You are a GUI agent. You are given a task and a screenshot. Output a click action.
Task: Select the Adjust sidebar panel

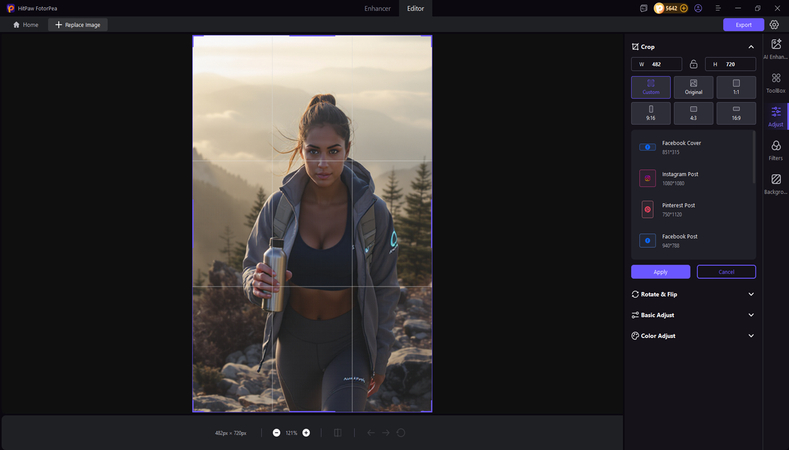pos(775,117)
